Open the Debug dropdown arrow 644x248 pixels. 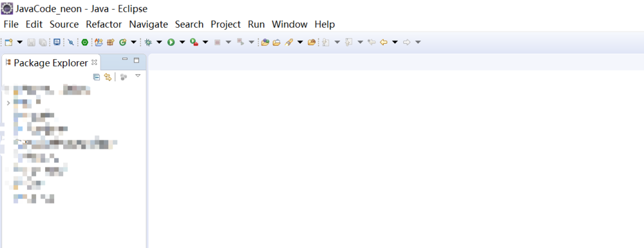(159, 42)
